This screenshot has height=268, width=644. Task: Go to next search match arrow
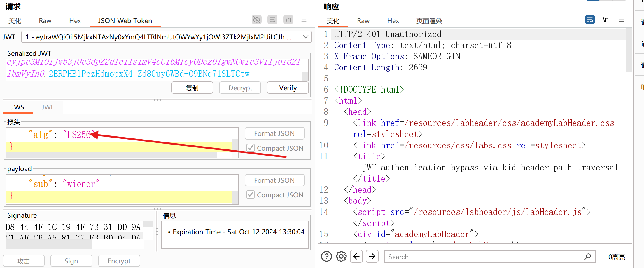372,257
